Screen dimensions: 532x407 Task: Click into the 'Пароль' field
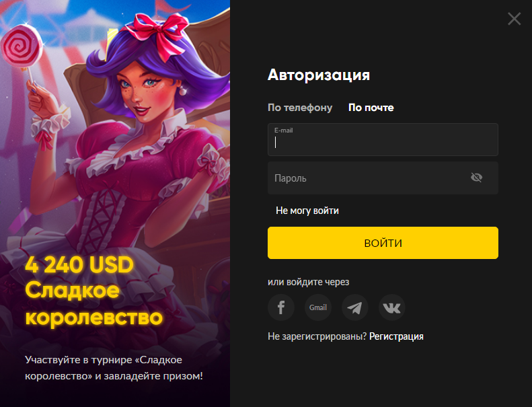(383, 178)
